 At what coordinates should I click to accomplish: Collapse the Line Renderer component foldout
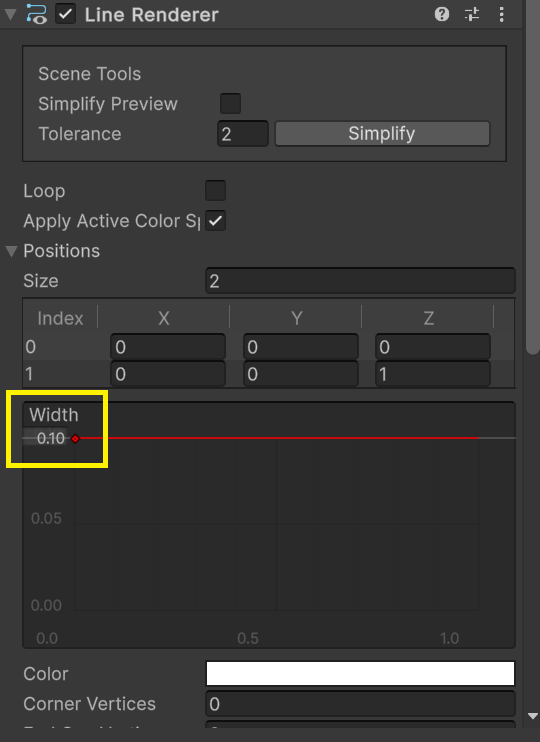click(10, 14)
